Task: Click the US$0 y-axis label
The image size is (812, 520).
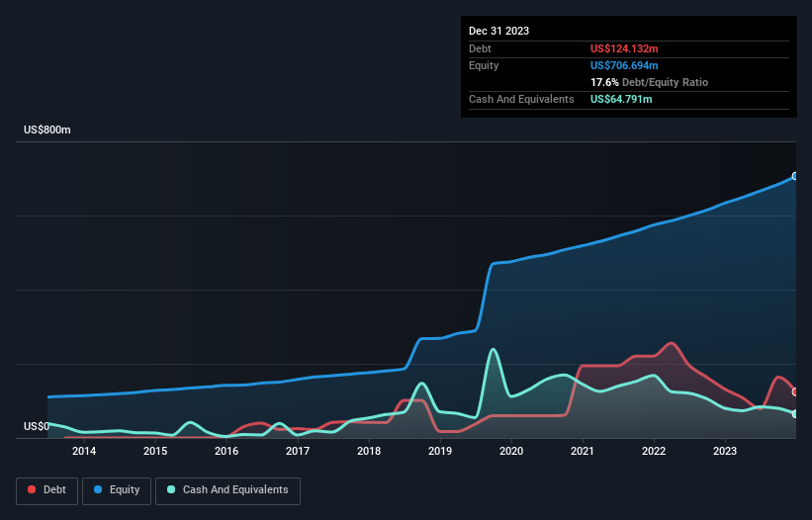Action: coord(37,426)
